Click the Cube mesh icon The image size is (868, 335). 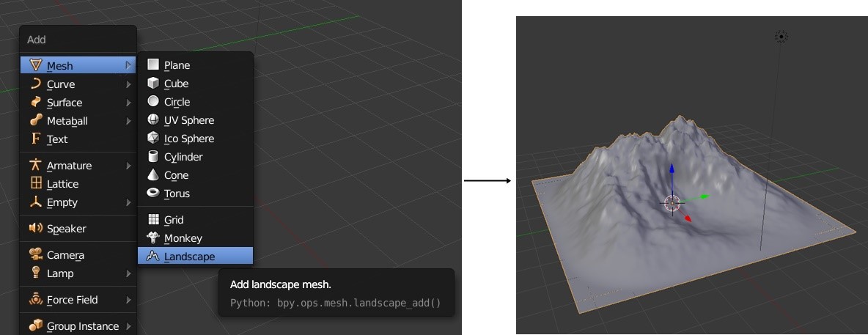153,83
